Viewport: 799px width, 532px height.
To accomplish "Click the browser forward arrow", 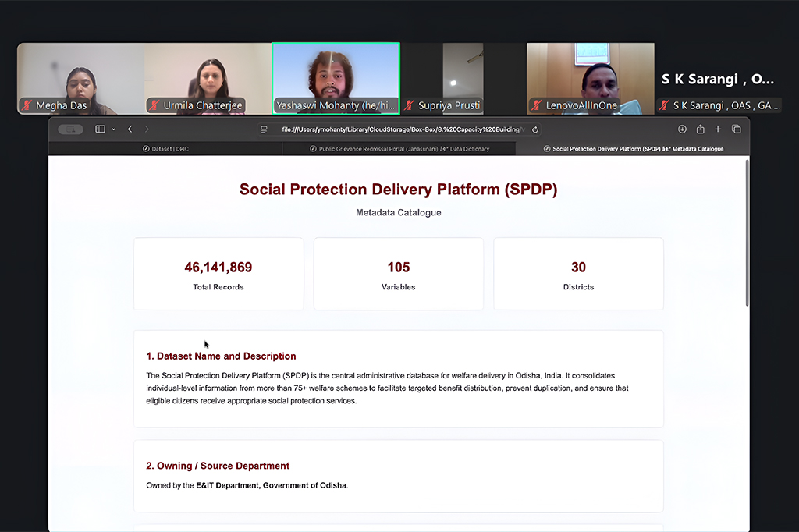I will pos(147,129).
